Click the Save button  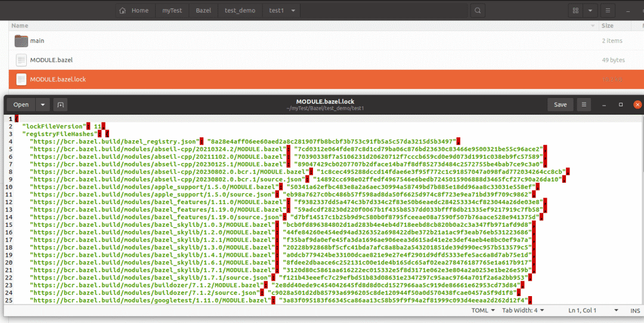(560, 104)
